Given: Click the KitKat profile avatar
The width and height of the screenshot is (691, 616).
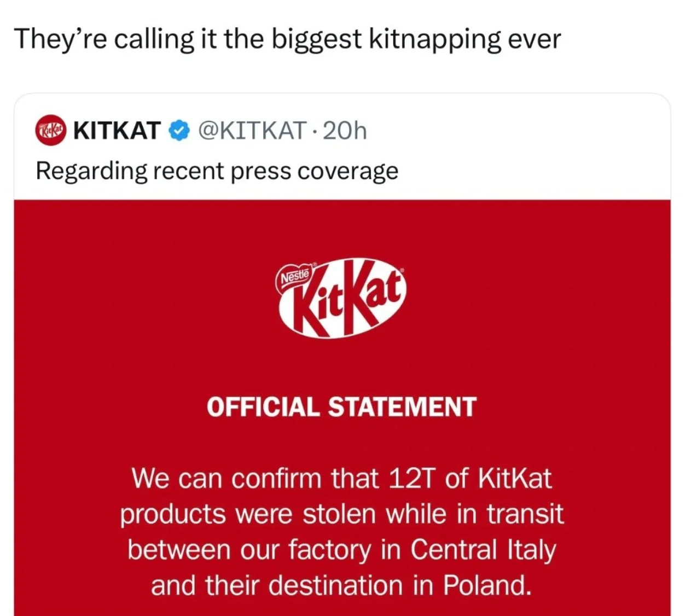Looking at the screenshot, I should click(x=51, y=131).
